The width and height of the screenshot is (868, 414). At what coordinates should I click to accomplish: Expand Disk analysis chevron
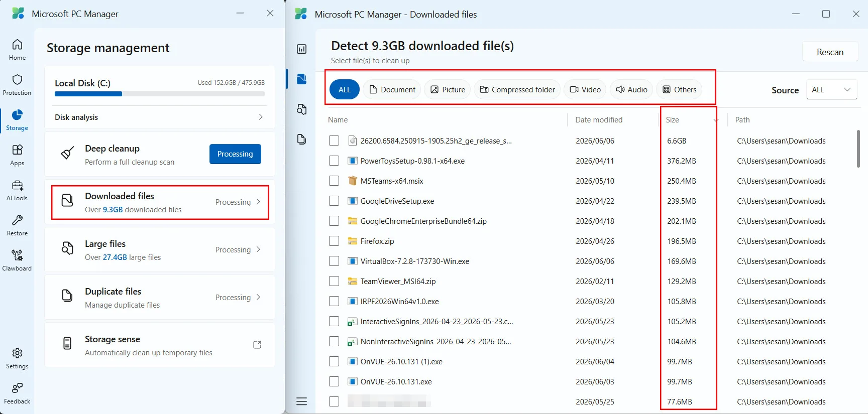pos(260,117)
